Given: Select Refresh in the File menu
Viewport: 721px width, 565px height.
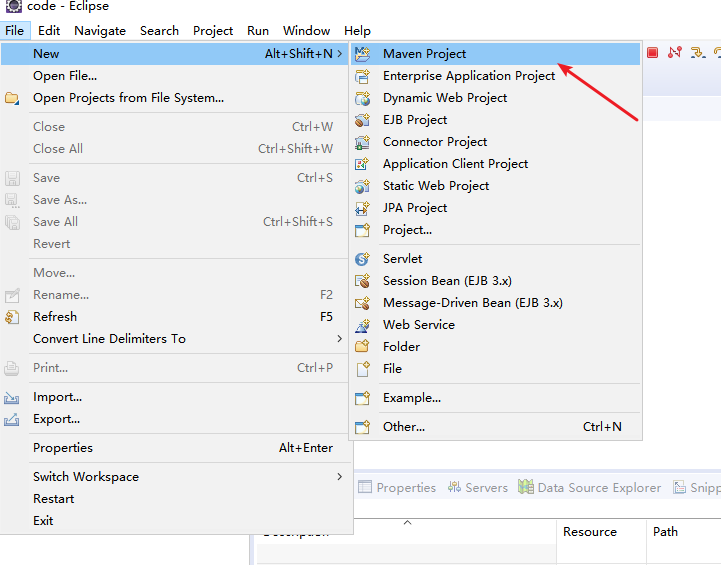Looking at the screenshot, I should 174,317.
